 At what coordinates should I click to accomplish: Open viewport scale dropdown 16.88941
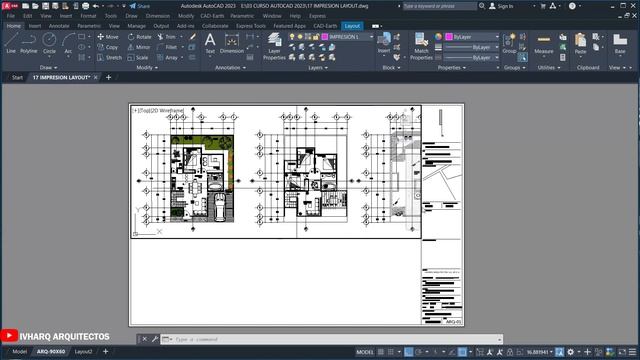pos(540,352)
